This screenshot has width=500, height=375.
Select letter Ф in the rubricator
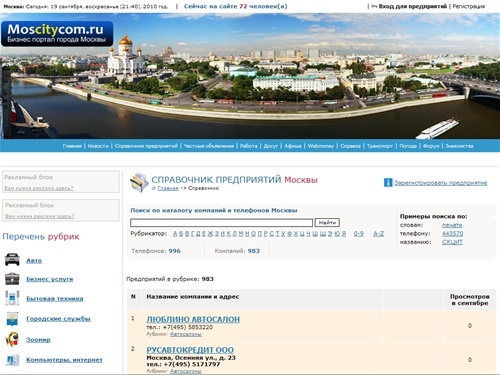click(289, 234)
